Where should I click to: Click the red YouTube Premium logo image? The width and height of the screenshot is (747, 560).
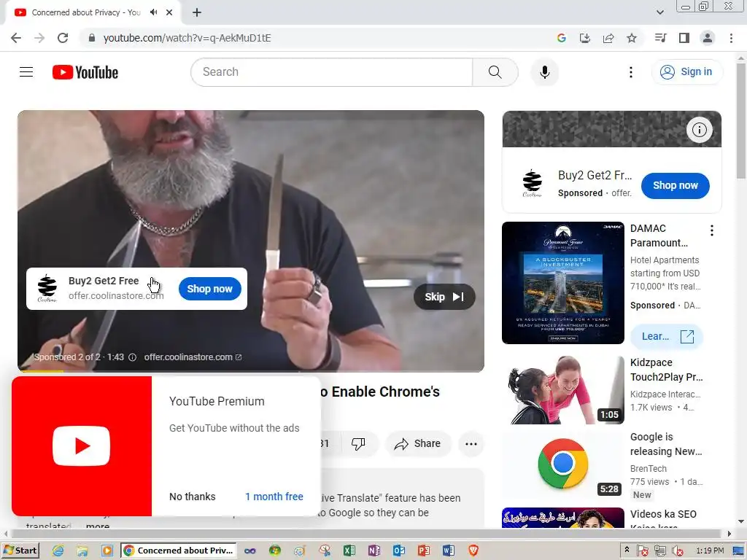coord(82,446)
